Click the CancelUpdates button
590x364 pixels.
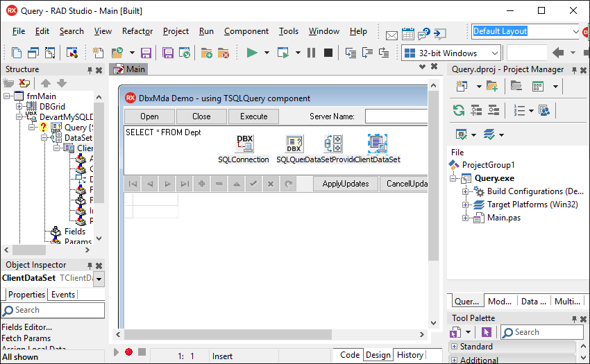(404, 184)
